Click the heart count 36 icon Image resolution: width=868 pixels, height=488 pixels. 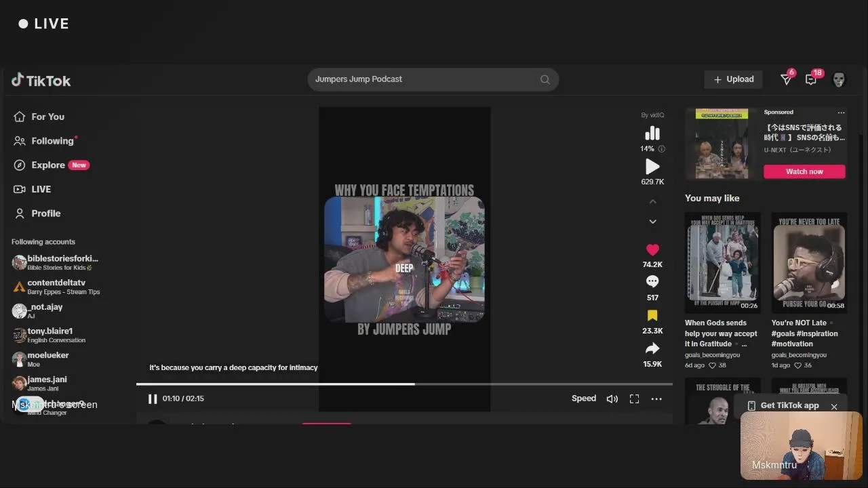coord(797,365)
